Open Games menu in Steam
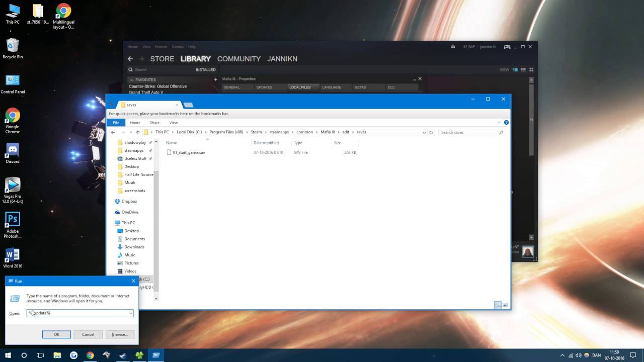Screen dimensions: 644x362 click(x=178, y=47)
